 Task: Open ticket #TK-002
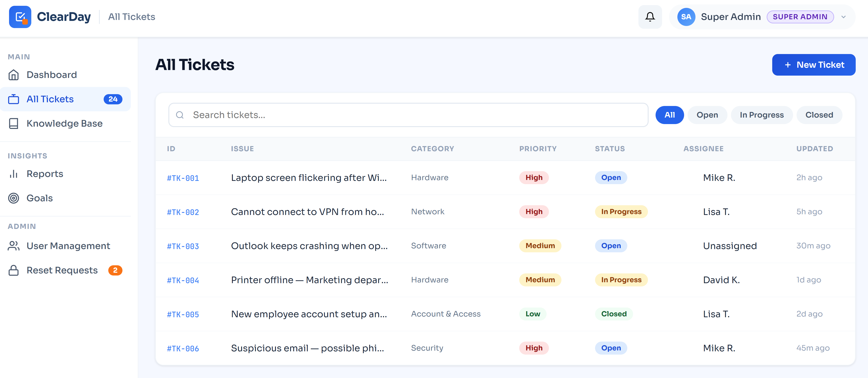[183, 212]
